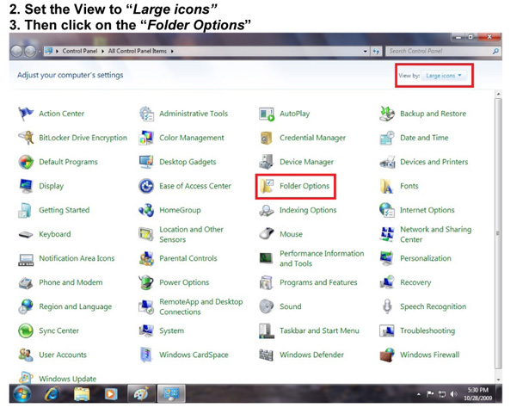The width and height of the screenshot is (529, 420).
Task: Click the HomeGroup icon
Action: 146,210
